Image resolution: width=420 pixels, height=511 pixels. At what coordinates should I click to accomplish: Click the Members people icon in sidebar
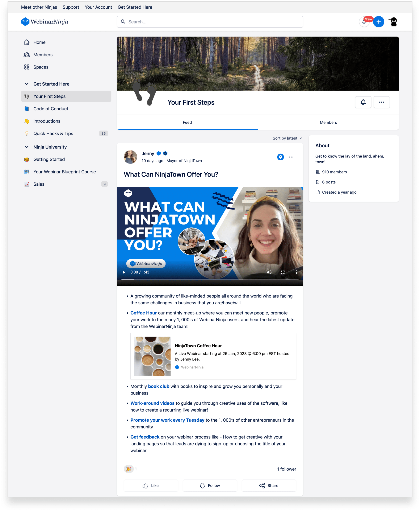pyautogui.click(x=27, y=55)
